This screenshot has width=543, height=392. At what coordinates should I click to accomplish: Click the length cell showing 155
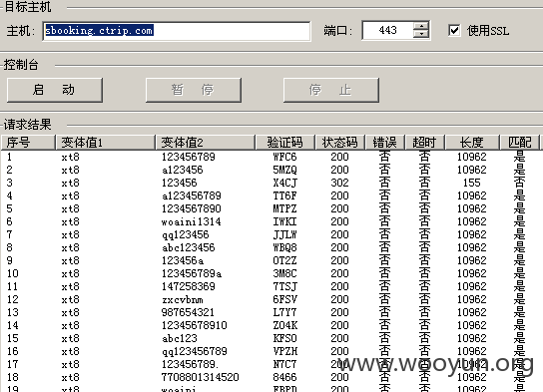pyautogui.click(x=472, y=183)
